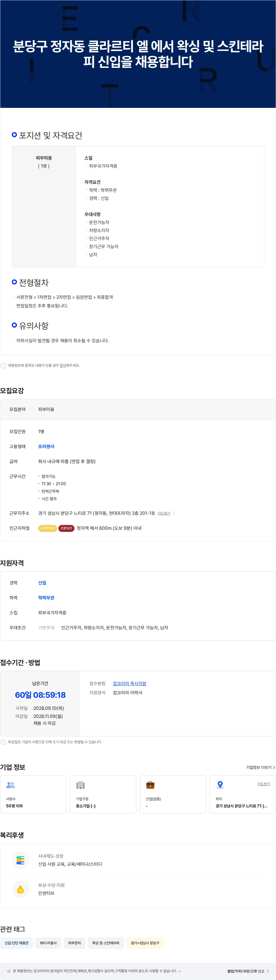Select the 왁싱 및 스킨테라피 tag
276x980 pixels.
click(x=106, y=943)
